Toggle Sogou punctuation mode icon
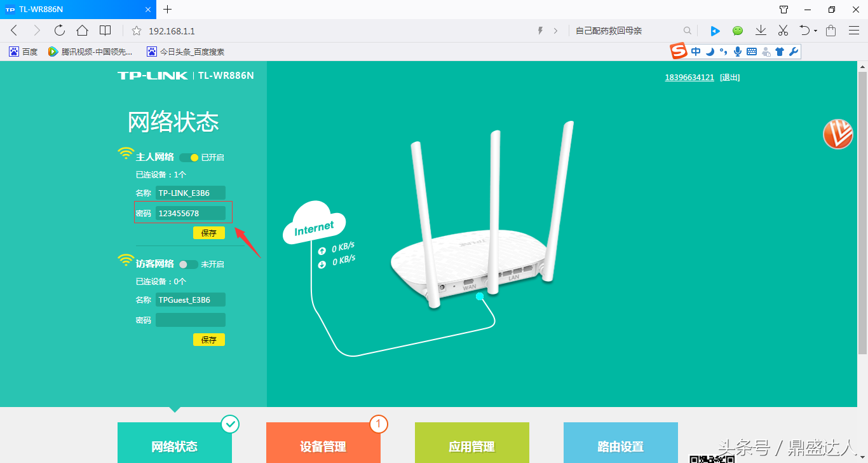Viewport: 868px width, 463px height. click(723, 52)
